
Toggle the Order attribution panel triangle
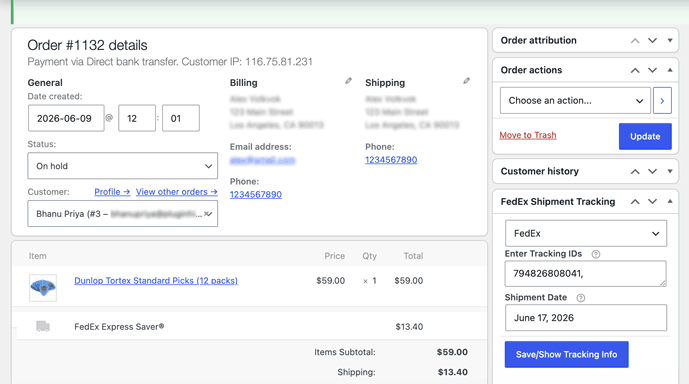[670, 40]
